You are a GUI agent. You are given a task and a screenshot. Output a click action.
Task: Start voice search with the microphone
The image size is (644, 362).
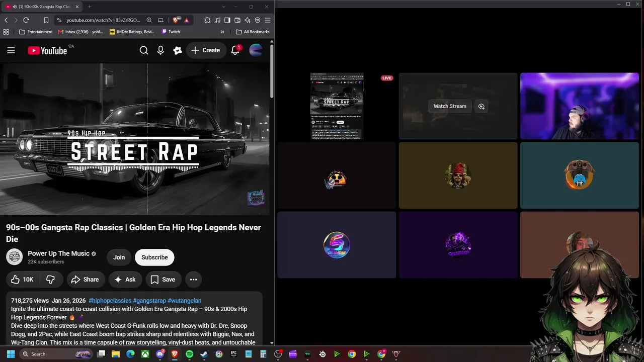point(160,50)
